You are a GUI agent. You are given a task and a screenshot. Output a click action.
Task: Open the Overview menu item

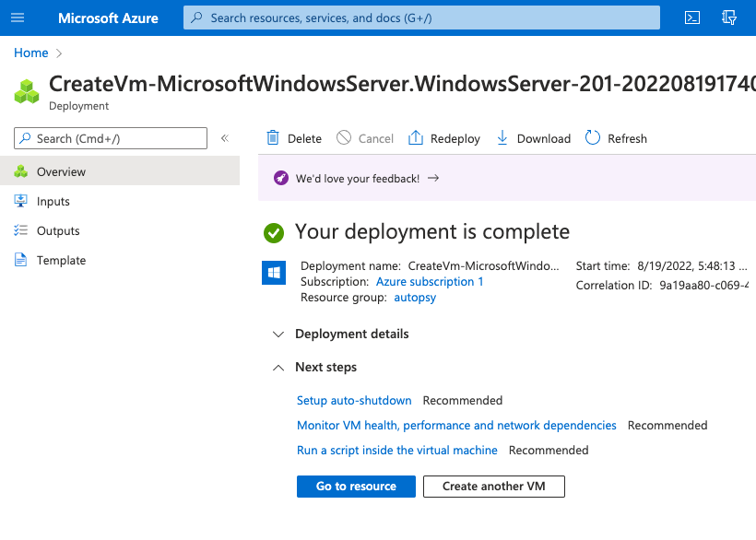click(x=61, y=171)
